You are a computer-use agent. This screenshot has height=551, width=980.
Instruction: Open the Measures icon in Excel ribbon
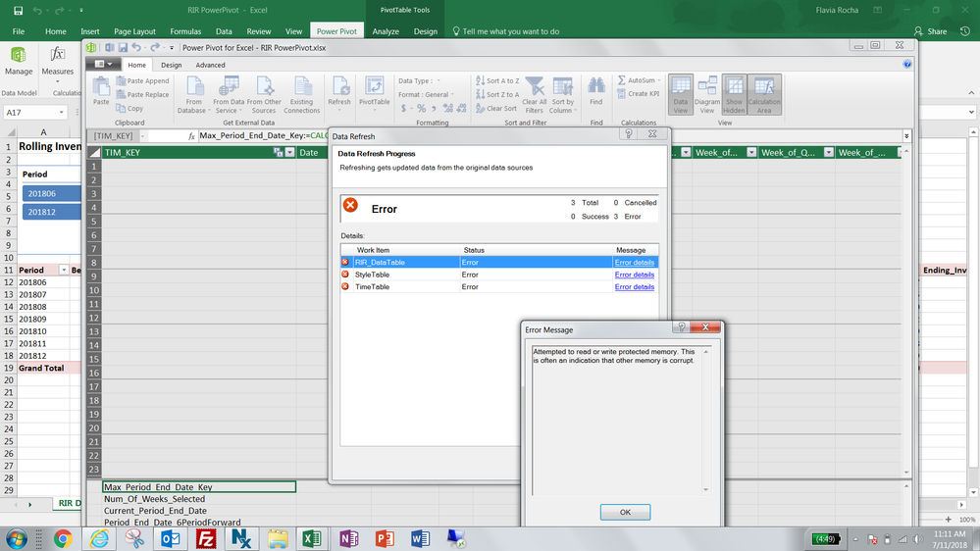[x=58, y=63]
